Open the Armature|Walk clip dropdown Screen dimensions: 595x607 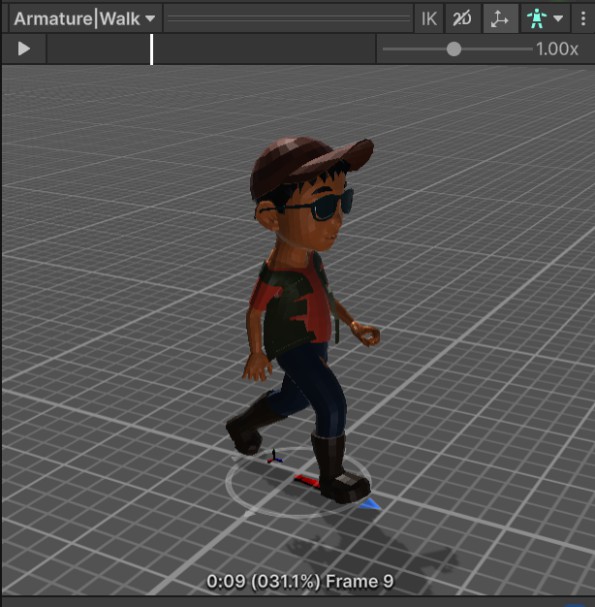click(x=85, y=19)
